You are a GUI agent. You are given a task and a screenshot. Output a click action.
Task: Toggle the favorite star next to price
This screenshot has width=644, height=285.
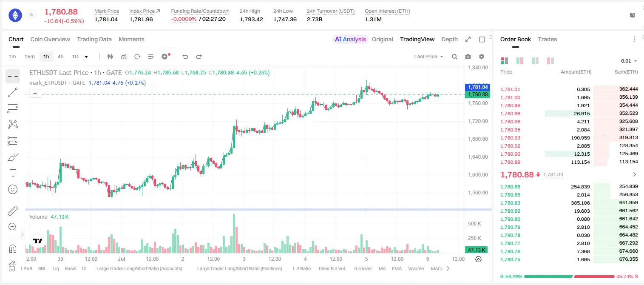pos(31,15)
